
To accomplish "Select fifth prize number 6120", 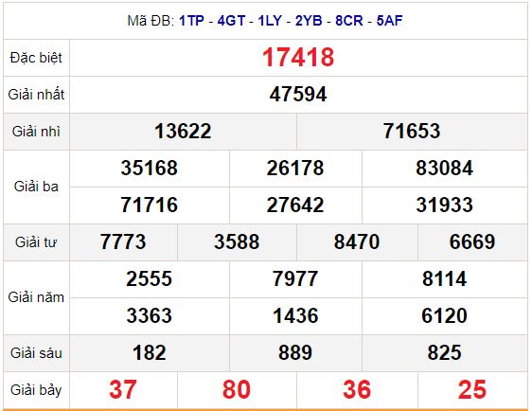I will pyautogui.click(x=445, y=316).
